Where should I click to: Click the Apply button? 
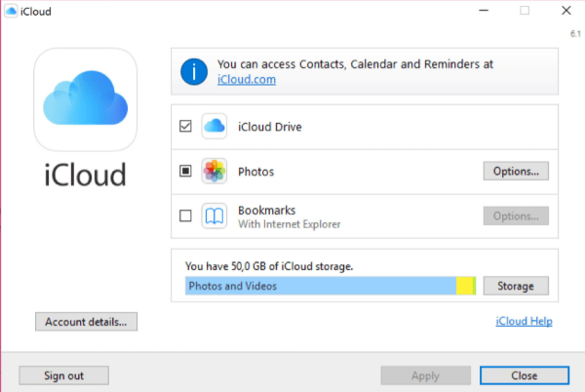click(425, 375)
